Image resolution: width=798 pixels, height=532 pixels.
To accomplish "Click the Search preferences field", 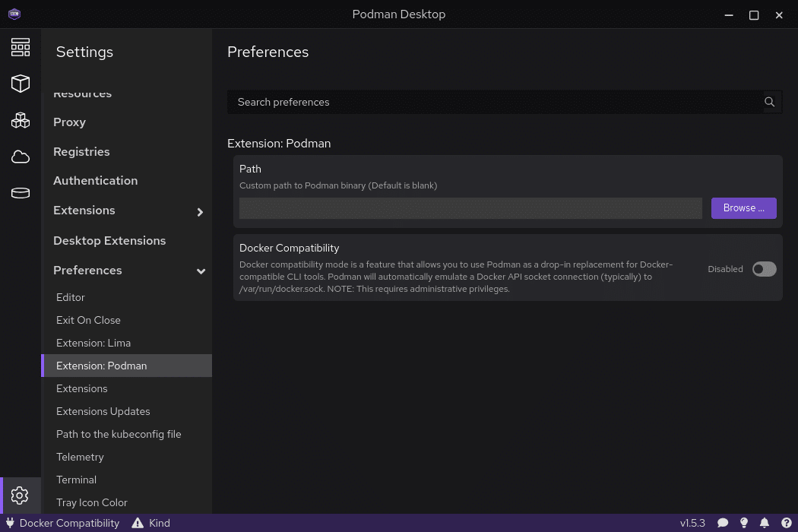I will coord(505,102).
